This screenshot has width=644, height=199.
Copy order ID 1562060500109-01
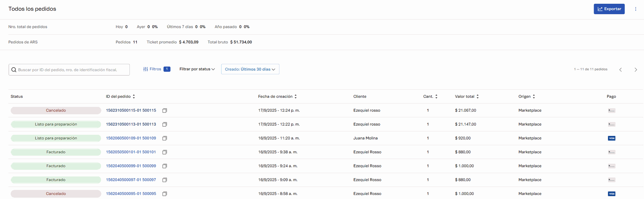coord(165,138)
